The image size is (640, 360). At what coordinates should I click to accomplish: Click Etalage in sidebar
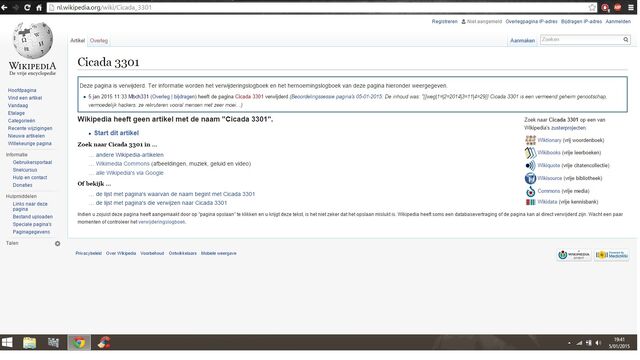[x=16, y=113]
